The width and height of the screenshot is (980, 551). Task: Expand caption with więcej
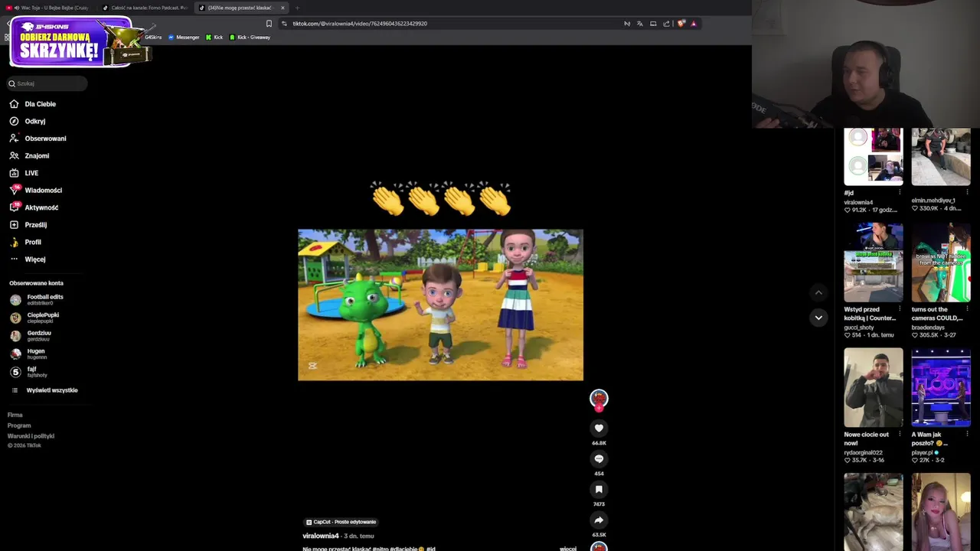pyautogui.click(x=568, y=549)
